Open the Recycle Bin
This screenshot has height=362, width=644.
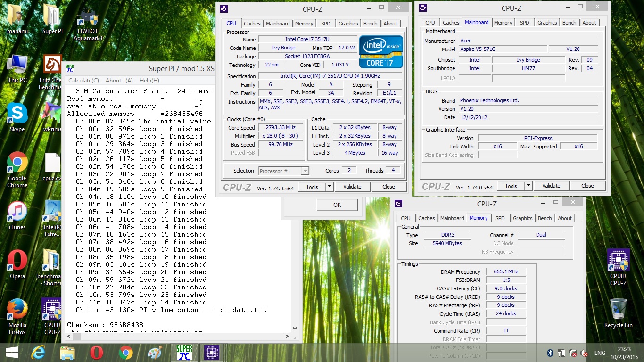618,313
